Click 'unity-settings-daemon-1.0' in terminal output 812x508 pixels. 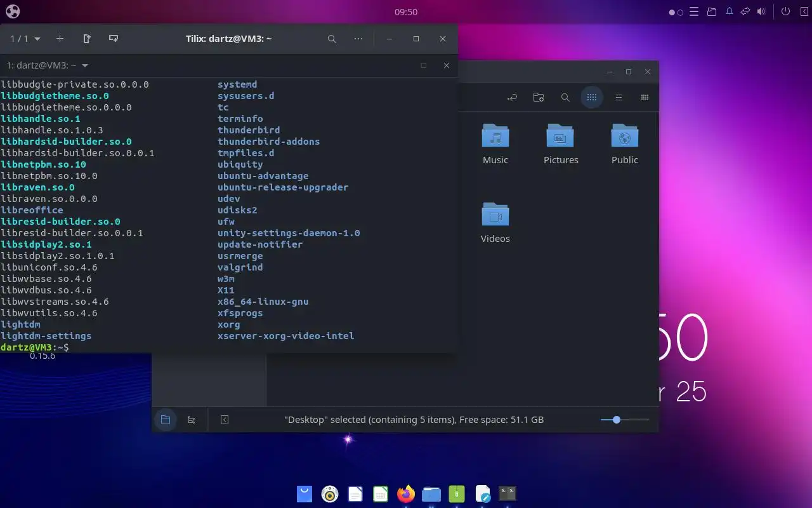(x=289, y=233)
